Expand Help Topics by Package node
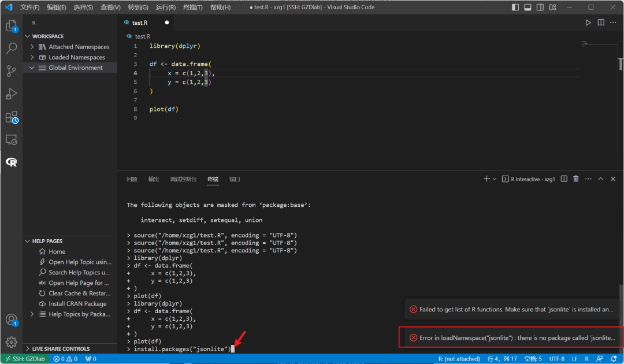The height and width of the screenshot is (364, 624). click(32, 314)
